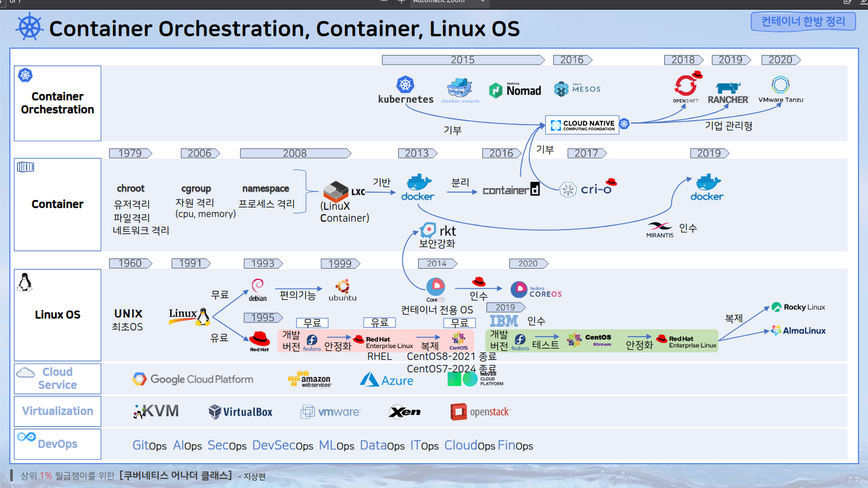Click the IBM logo
Viewport: 868px width, 488px height.
pyautogui.click(x=504, y=321)
